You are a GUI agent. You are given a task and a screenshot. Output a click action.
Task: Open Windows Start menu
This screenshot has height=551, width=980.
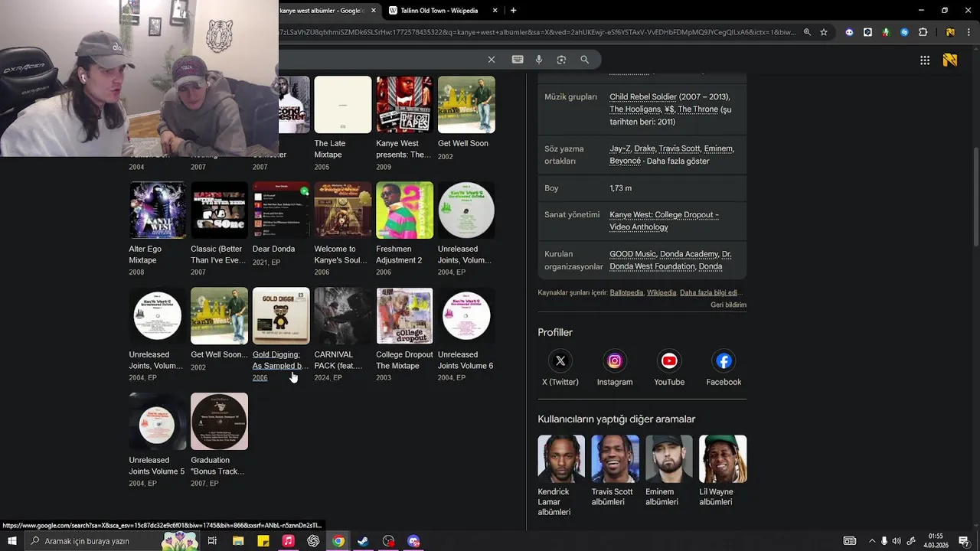tap(11, 541)
